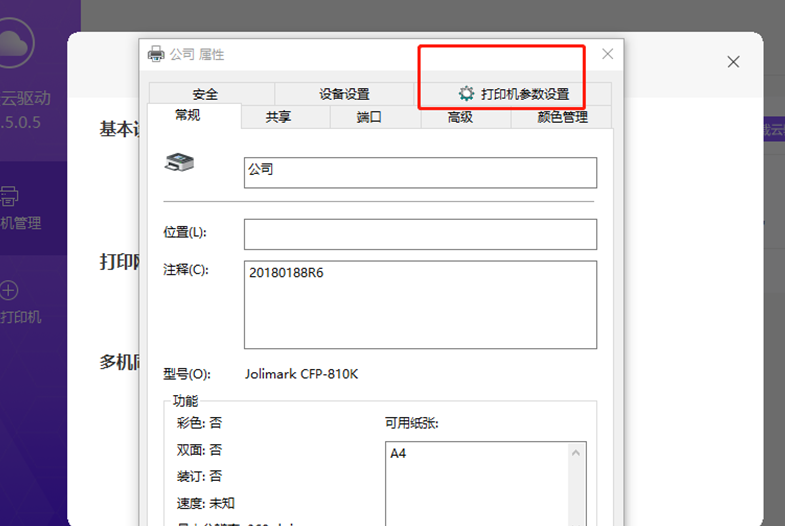Go to the 共享 tab
This screenshot has height=526, width=785.
pos(278,117)
